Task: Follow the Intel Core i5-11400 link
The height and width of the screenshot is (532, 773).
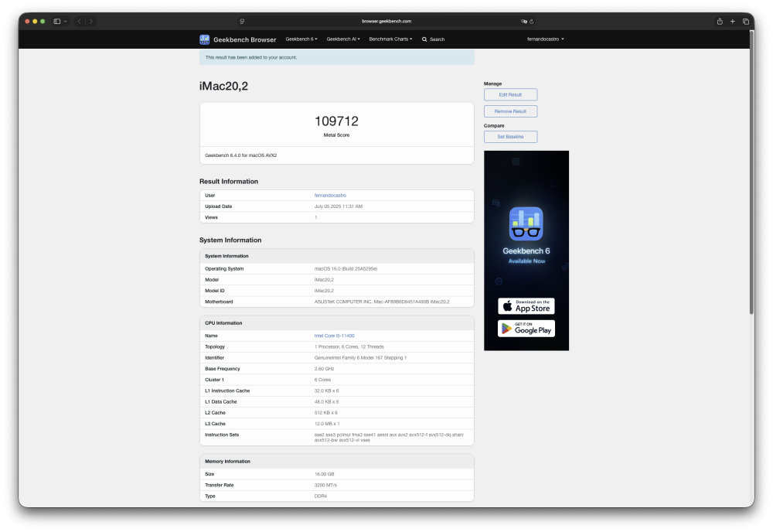Action: [334, 336]
